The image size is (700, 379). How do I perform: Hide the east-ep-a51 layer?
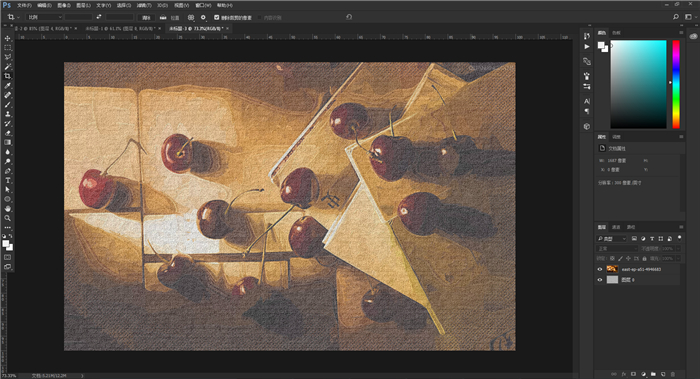coord(600,269)
